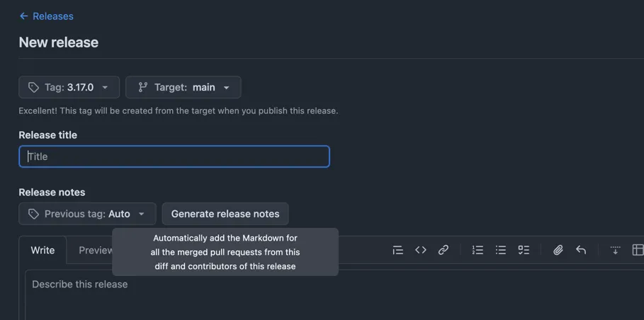Open the Tag 3.17.0 dropdown

[x=69, y=87]
